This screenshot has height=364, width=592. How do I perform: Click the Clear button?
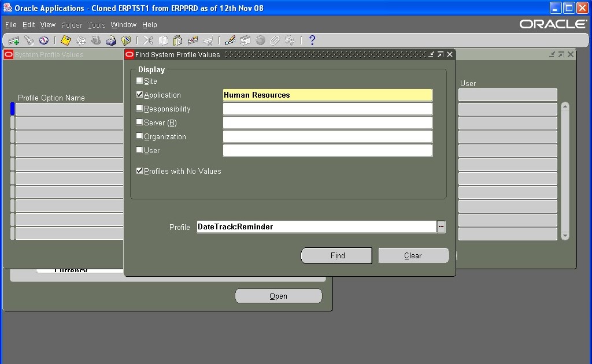coord(413,256)
